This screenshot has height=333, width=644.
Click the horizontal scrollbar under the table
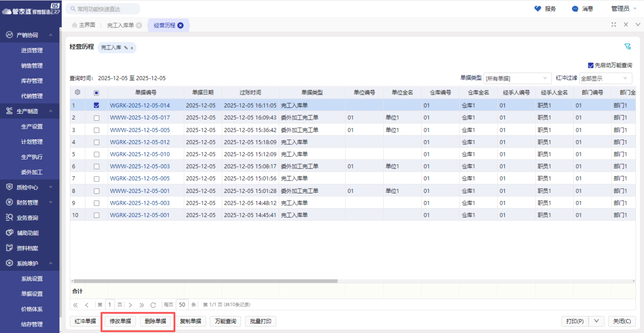[x=206, y=281]
